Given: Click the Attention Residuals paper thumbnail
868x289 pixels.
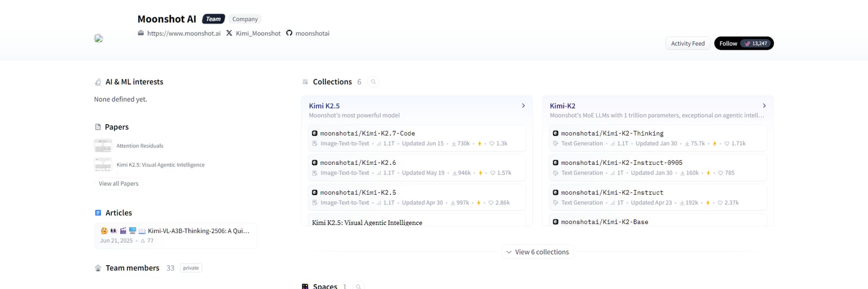Looking at the screenshot, I should pyautogui.click(x=103, y=146).
